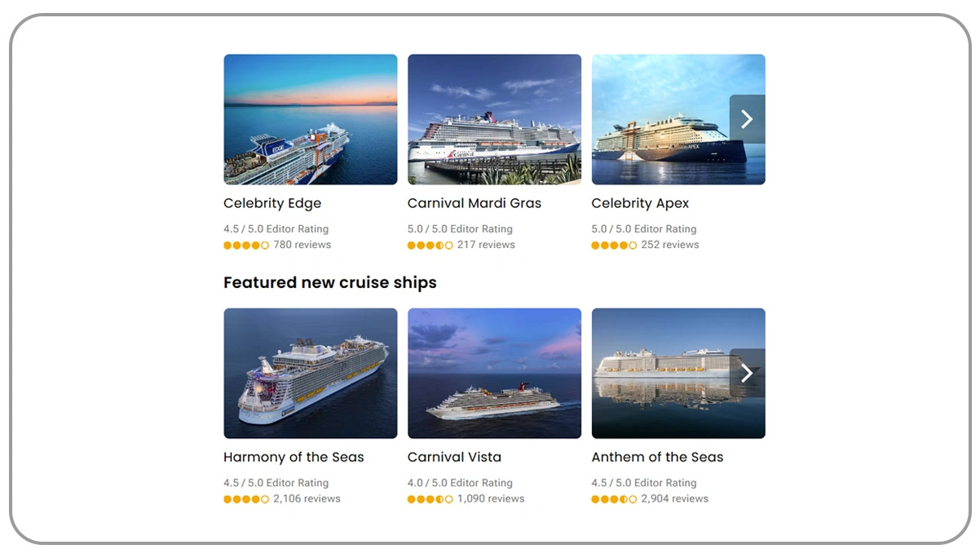Click the star rating icons under Celebrity Apex
Screen dimensions: 980x558
(x=615, y=245)
